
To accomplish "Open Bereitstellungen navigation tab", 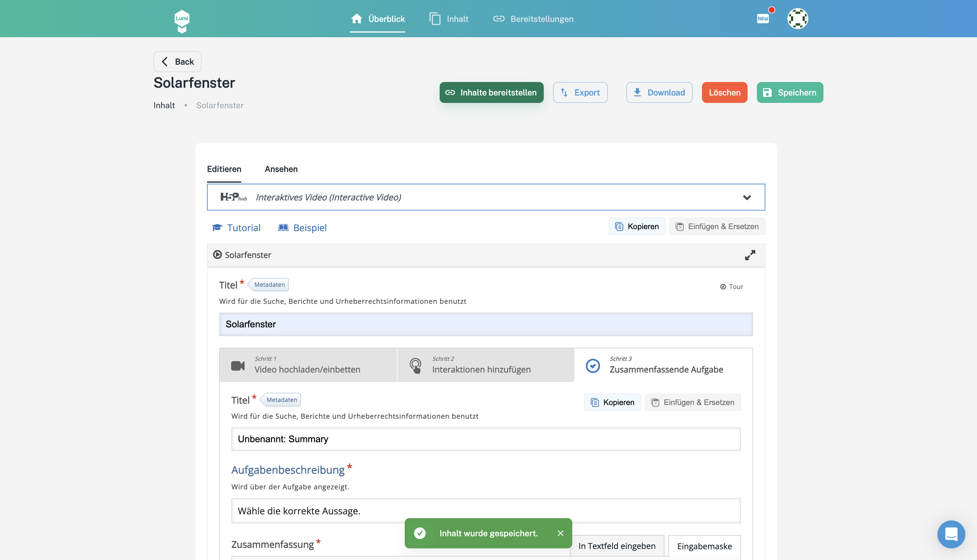I will pyautogui.click(x=533, y=19).
